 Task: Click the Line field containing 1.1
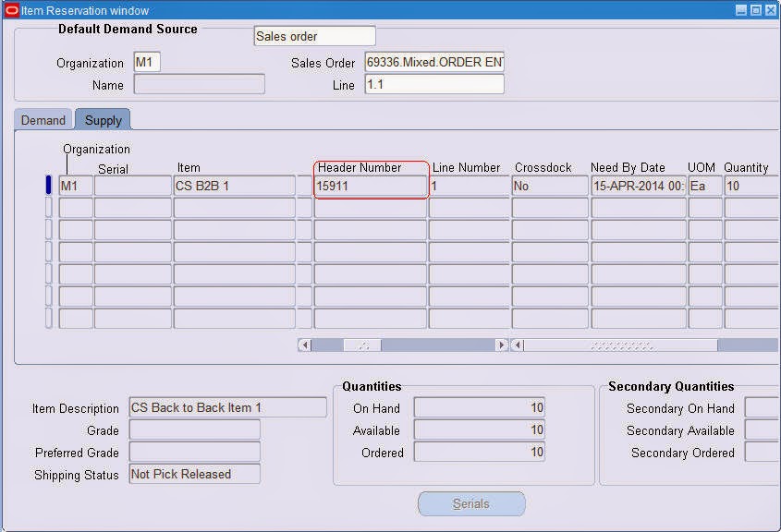[x=434, y=85]
